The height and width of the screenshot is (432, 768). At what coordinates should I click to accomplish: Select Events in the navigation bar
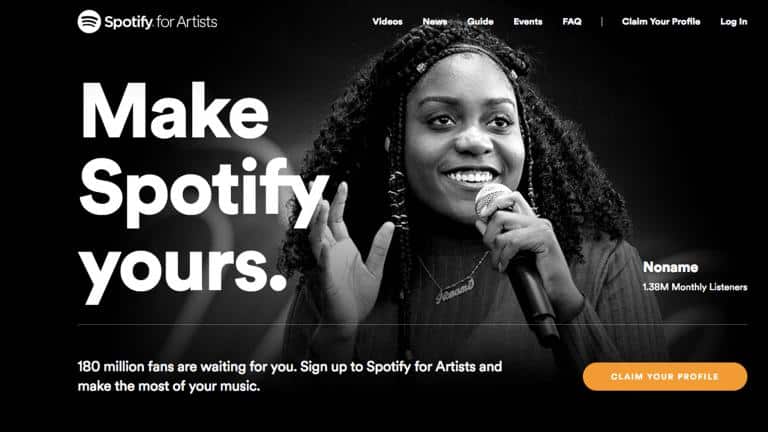(528, 22)
